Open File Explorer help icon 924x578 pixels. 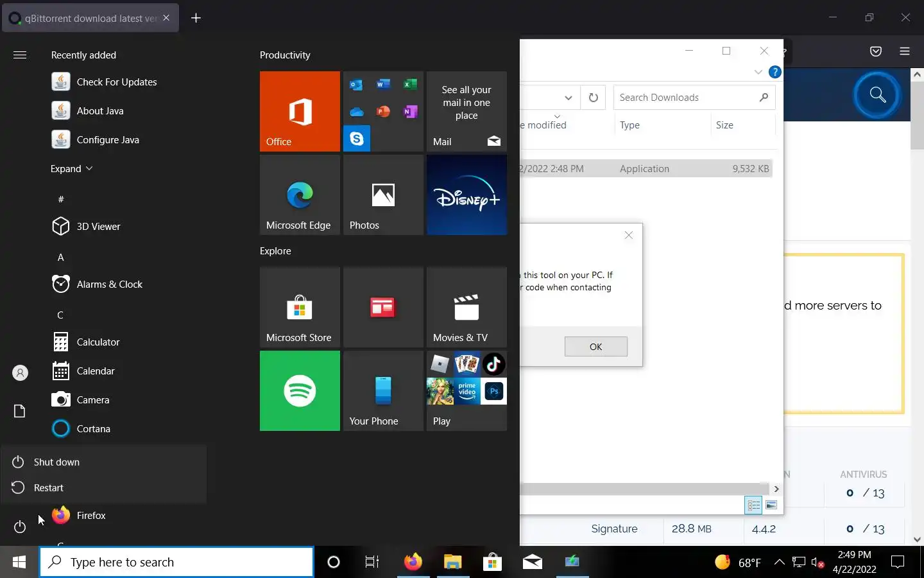coord(774,72)
